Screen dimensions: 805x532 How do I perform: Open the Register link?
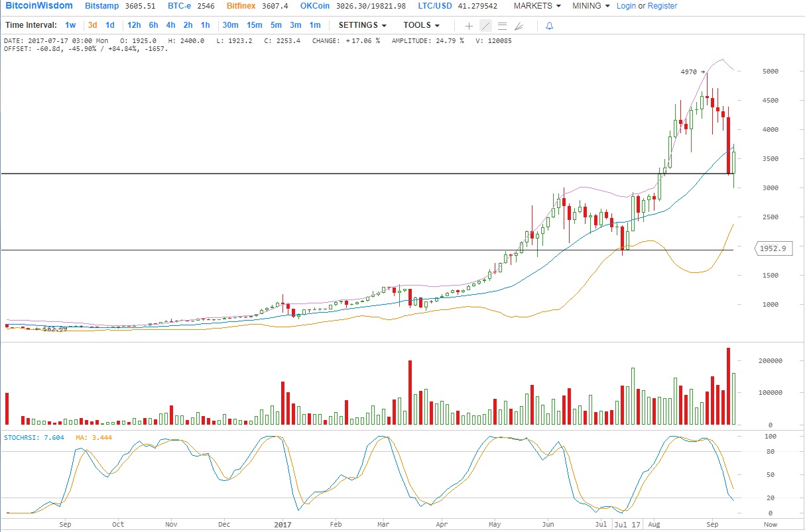pyautogui.click(x=662, y=6)
